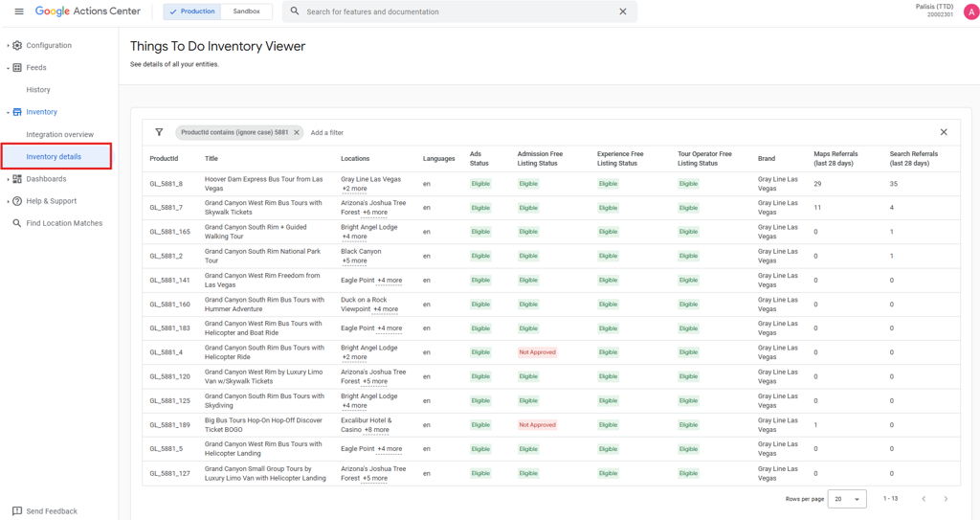Click the Add a filter field
The width and height of the screenshot is (980, 520).
pyautogui.click(x=327, y=133)
